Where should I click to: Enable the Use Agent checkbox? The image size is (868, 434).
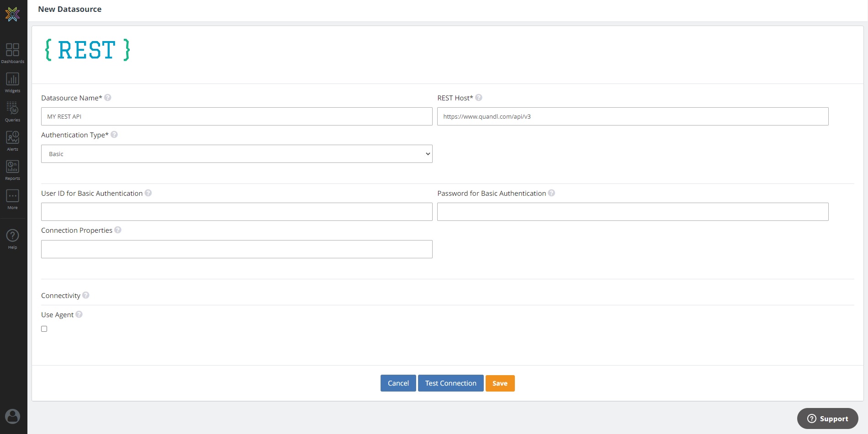pyautogui.click(x=44, y=329)
